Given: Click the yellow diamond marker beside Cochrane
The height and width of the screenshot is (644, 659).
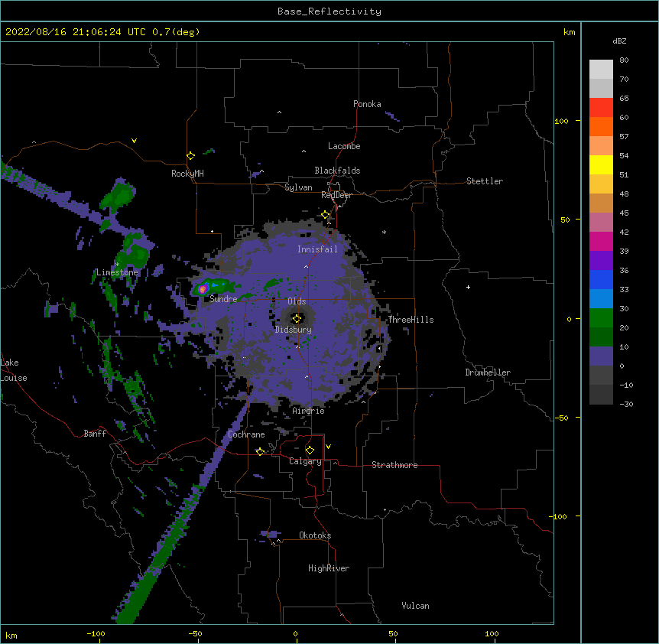Looking at the screenshot, I should (260, 451).
